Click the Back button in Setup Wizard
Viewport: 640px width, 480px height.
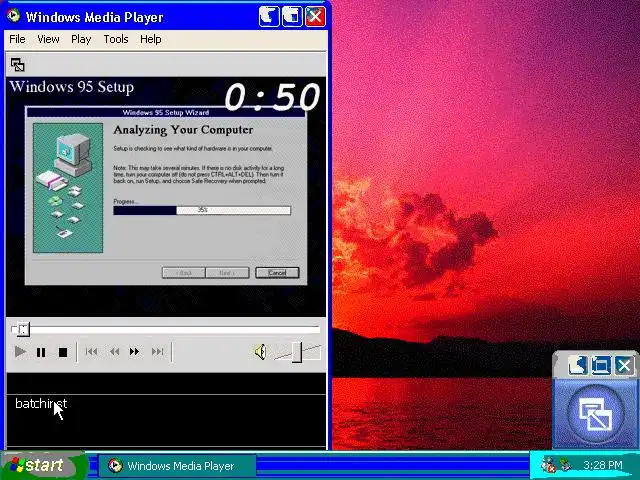pos(184,273)
